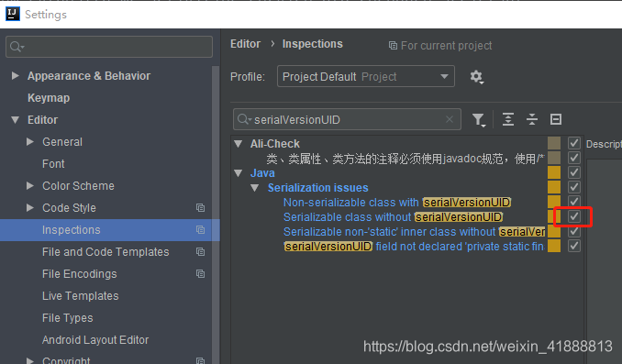The width and height of the screenshot is (622, 364).
Task: Click the Java group label
Action: (x=262, y=173)
